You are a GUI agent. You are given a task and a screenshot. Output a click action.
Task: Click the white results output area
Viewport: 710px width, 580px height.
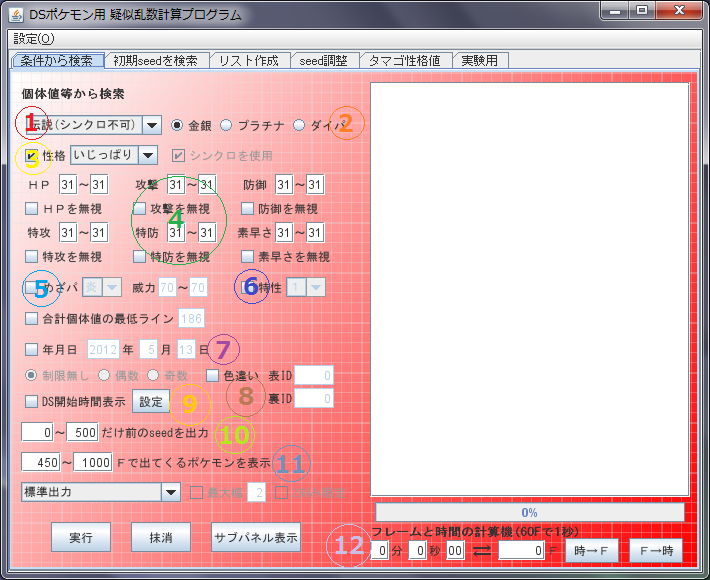tap(530, 289)
